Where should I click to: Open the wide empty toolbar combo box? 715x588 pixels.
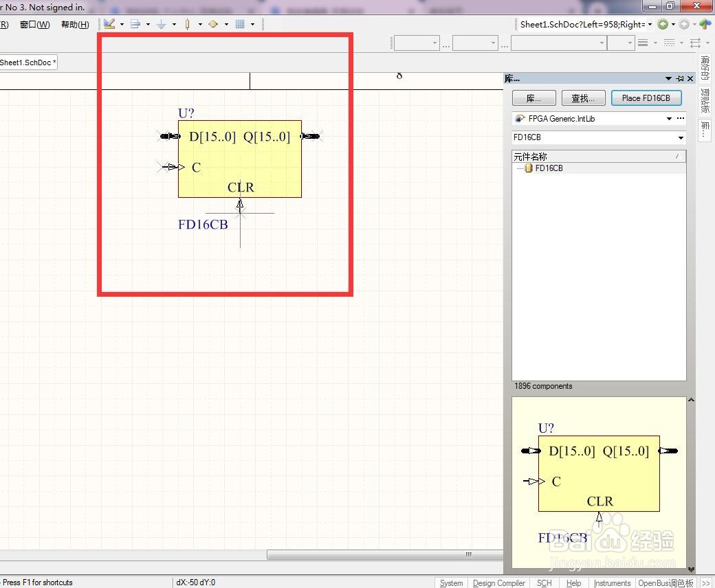[558, 43]
